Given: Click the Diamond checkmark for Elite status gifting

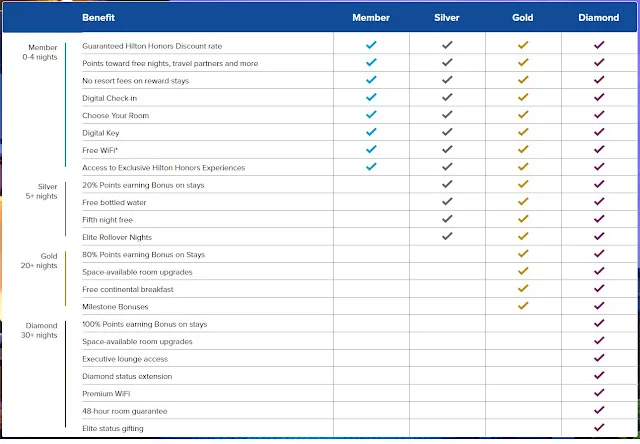Looking at the screenshot, I should point(599,427).
